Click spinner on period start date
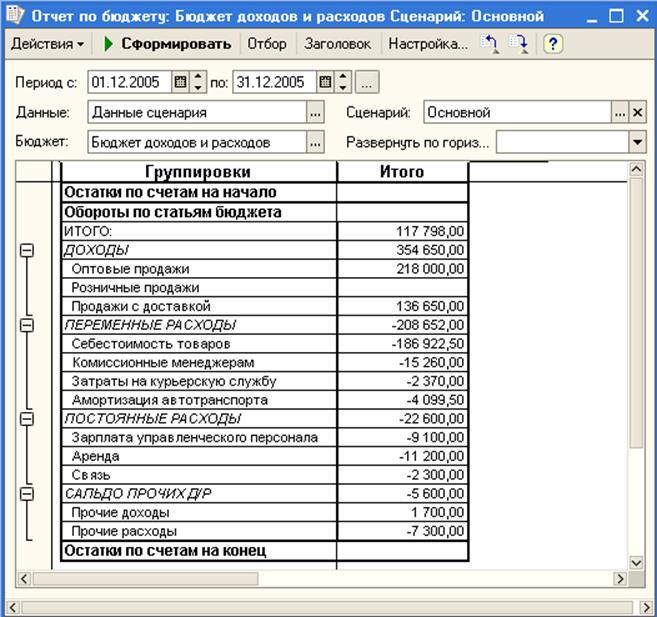The image size is (657, 617). [198, 82]
